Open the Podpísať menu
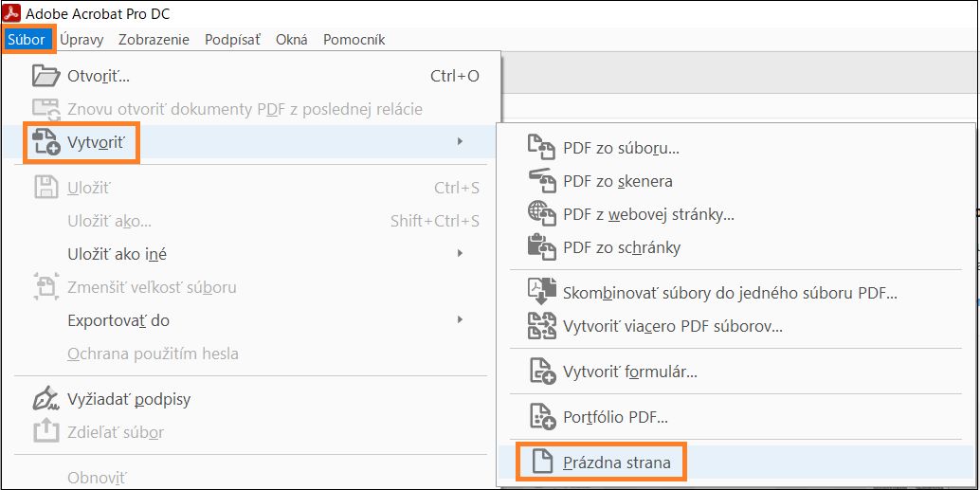This screenshot has width=980, height=490. tap(232, 39)
